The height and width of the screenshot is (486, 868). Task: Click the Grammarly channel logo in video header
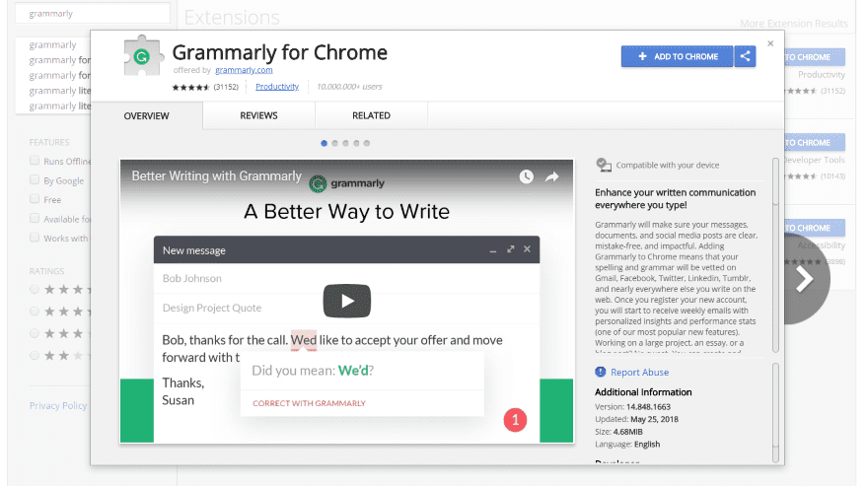(318, 183)
